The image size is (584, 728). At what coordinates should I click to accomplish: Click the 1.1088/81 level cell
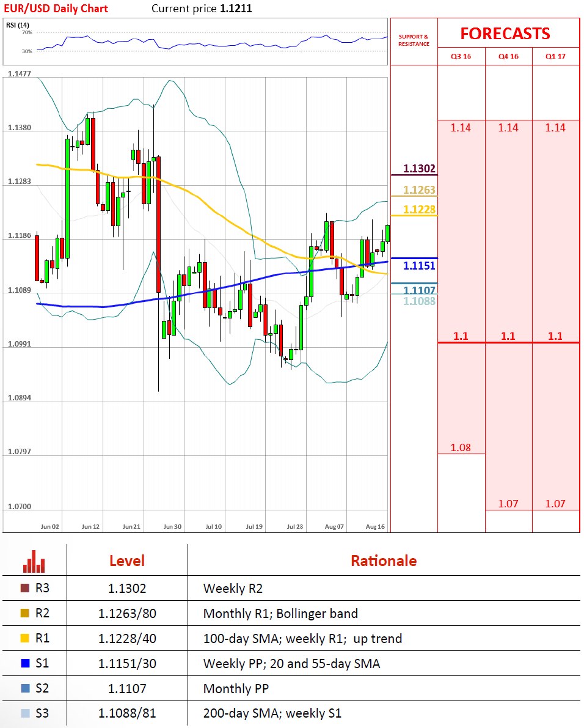click(127, 713)
